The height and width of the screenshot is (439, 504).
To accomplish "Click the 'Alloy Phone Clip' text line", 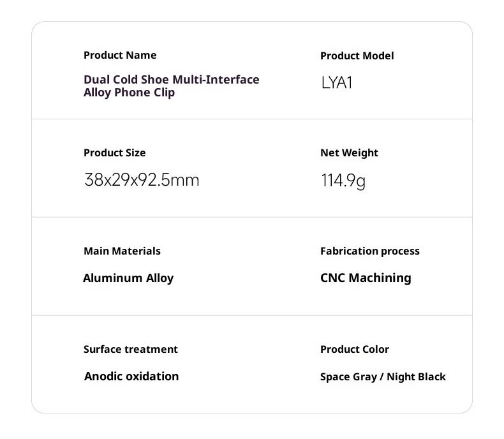I will tap(129, 93).
